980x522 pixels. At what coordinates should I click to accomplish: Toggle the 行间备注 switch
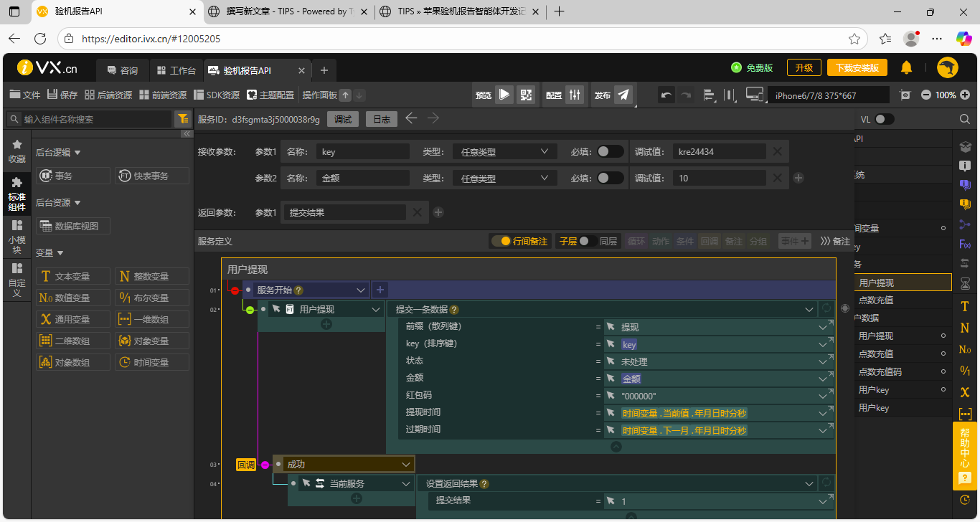coord(501,241)
